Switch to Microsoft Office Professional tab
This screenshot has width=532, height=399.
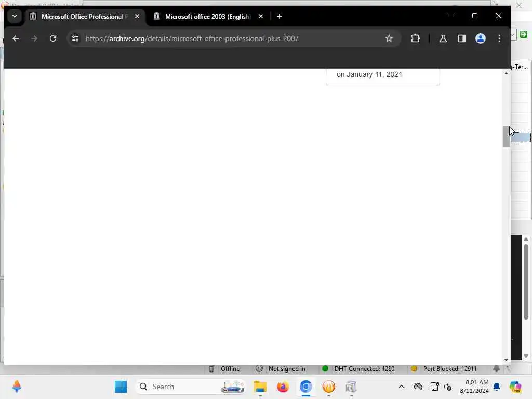pyautogui.click(x=85, y=16)
